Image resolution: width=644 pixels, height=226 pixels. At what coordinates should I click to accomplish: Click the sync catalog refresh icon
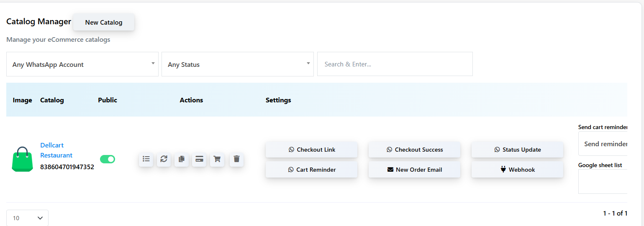click(x=164, y=159)
